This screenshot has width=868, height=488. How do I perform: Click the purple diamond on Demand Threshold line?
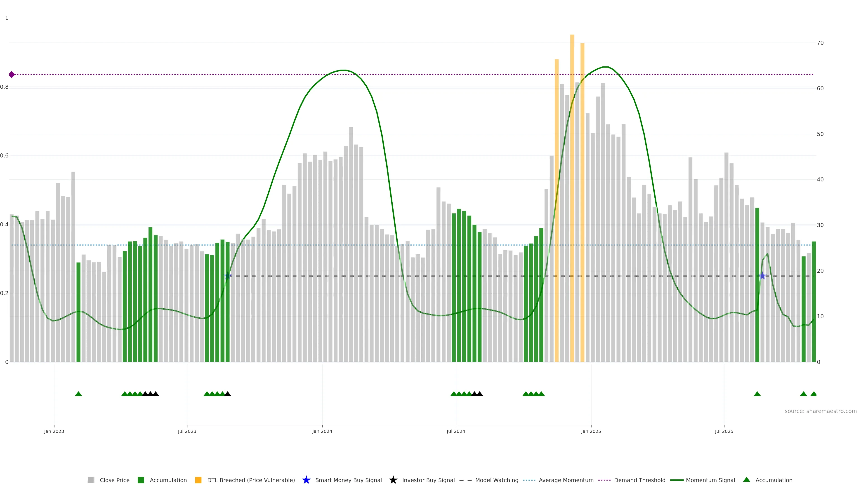12,74
